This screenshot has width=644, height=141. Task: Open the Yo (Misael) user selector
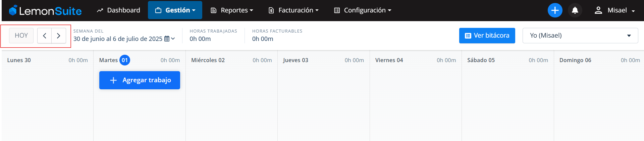[x=580, y=36]
